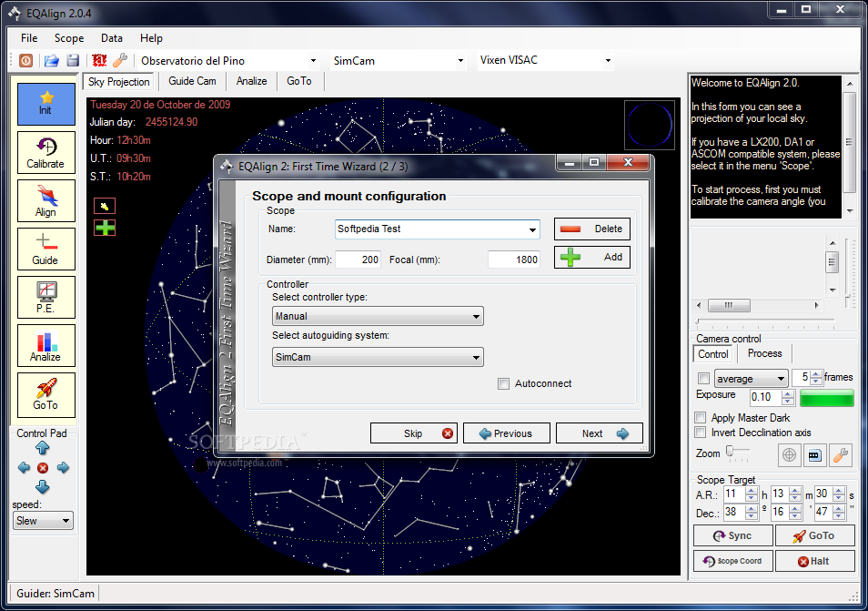The height and width of the screenshot is (611, 868).
Task: Click the Scope Coord button
Action: pos(733,561)
